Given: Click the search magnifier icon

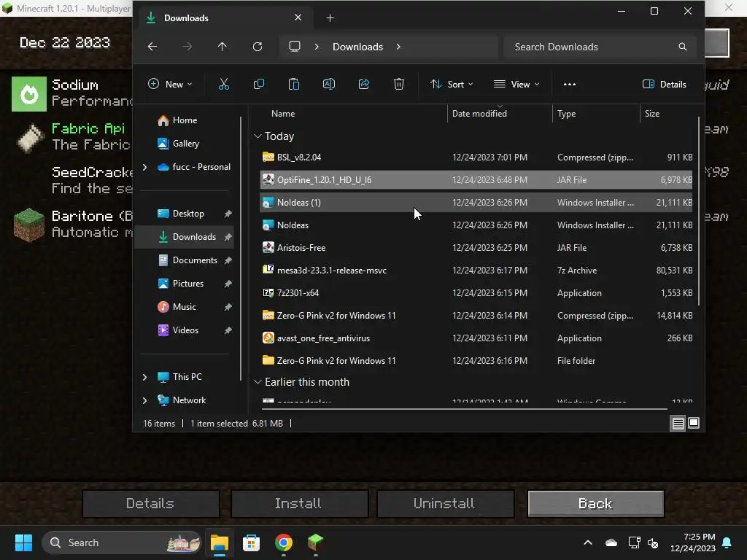Looking at the screenshot, I should point(682,47).
